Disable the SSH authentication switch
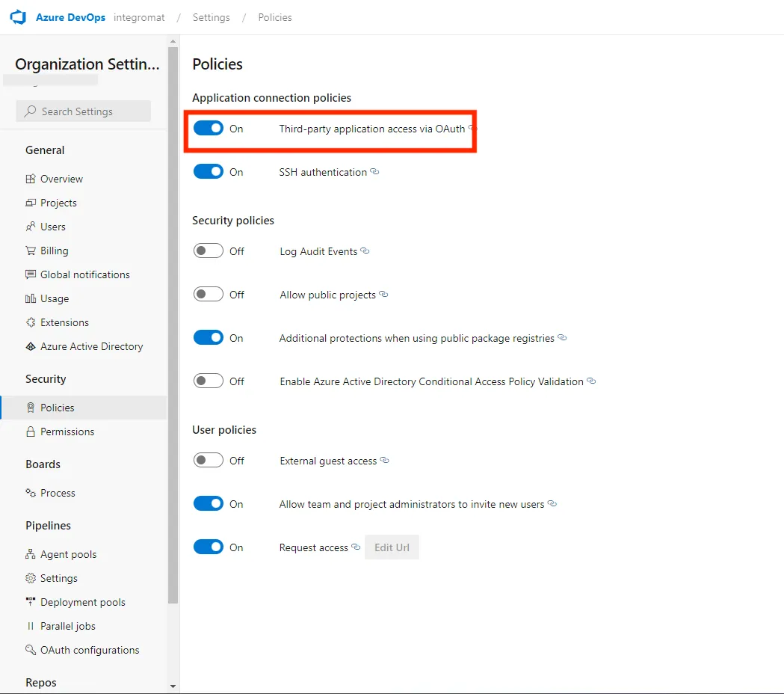Viewport: 784px width, 694px height. point(209,171)
